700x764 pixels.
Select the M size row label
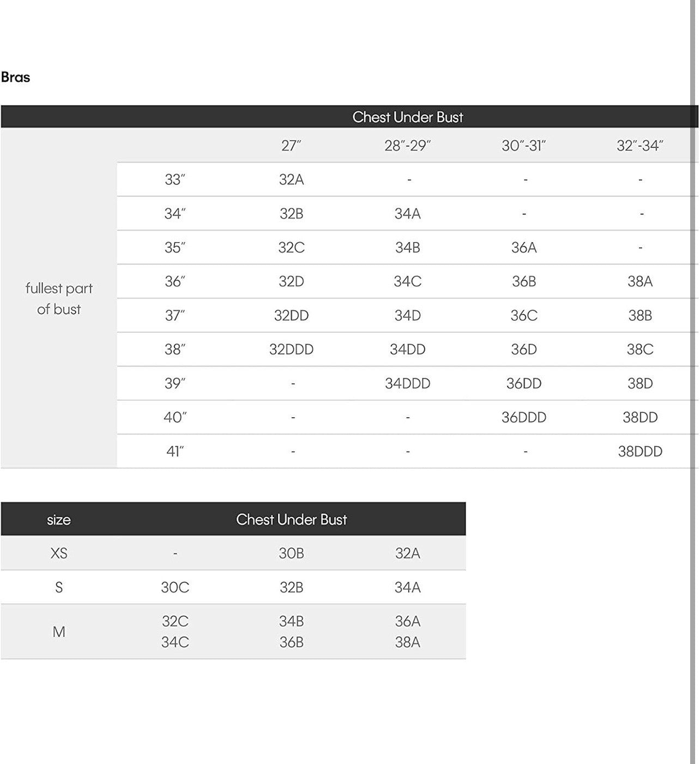(x=59, y=631)
